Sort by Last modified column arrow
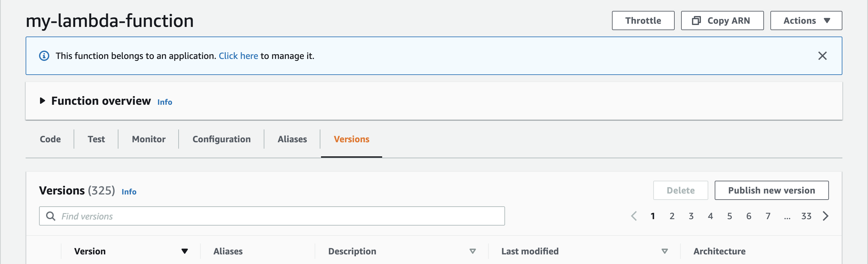 click(664, 251)
